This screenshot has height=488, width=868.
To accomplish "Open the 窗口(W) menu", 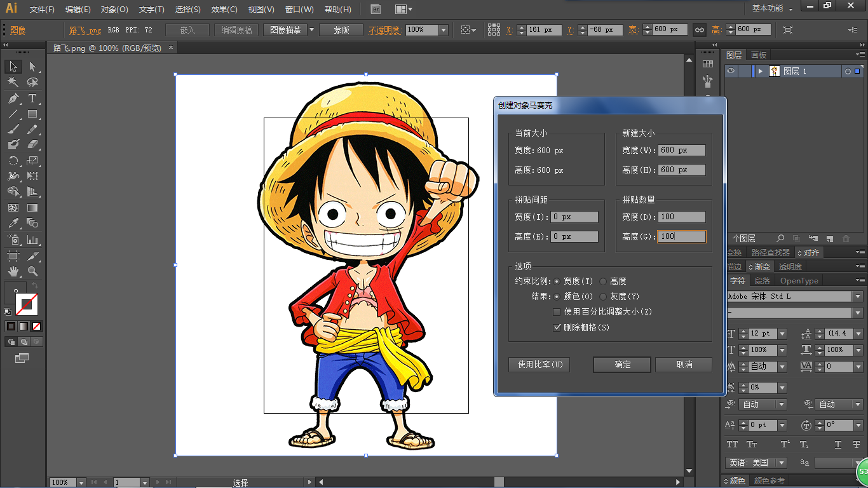I will (299, 10).
